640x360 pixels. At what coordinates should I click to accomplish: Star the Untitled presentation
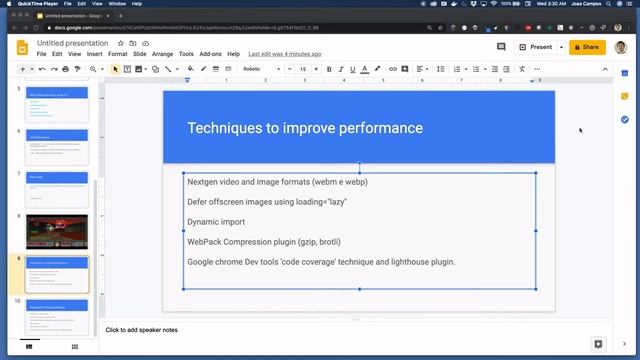[120, 43]
